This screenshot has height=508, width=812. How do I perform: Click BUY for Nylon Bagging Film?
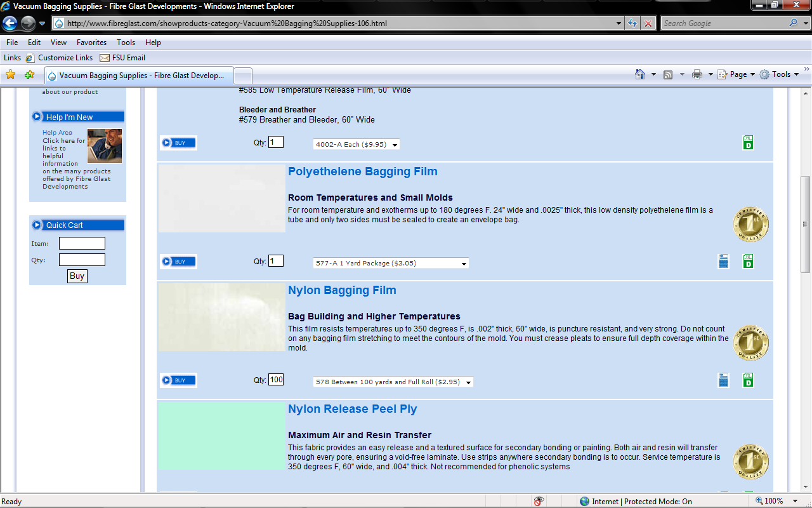point(178,380)
